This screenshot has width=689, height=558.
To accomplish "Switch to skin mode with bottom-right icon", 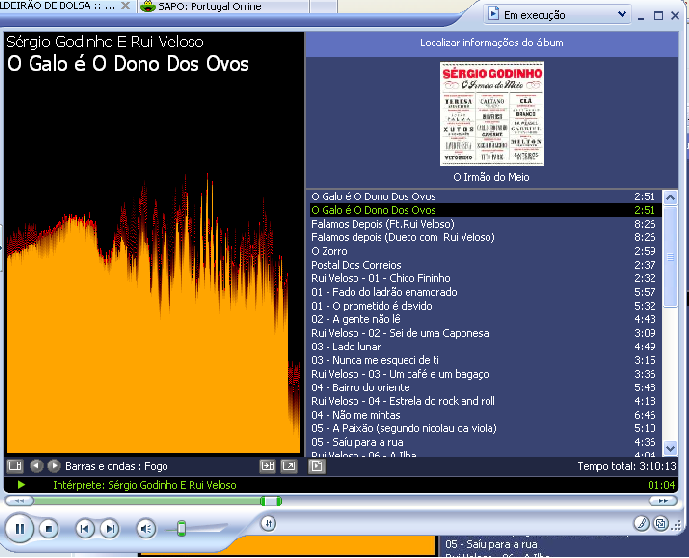I will click(x=660, y=523).
